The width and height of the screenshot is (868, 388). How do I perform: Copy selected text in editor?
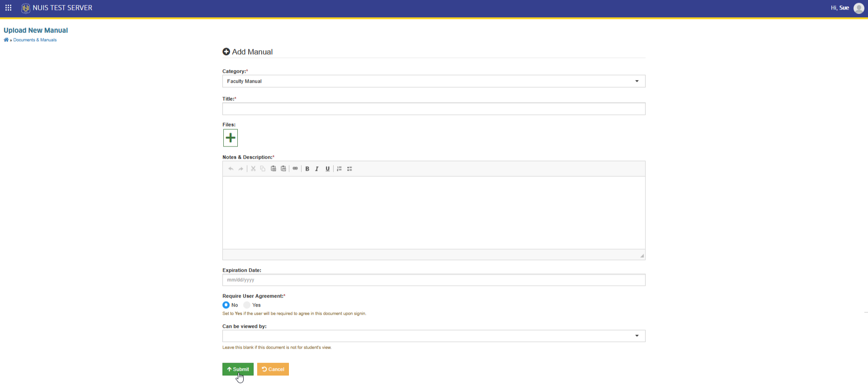(x=263, y=169)
